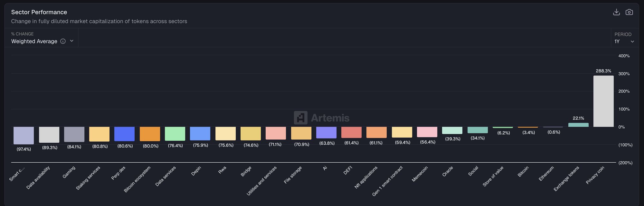Click the Privacy coin bar
The width and height of the screenshot is (644, 206).
[603, 101]
